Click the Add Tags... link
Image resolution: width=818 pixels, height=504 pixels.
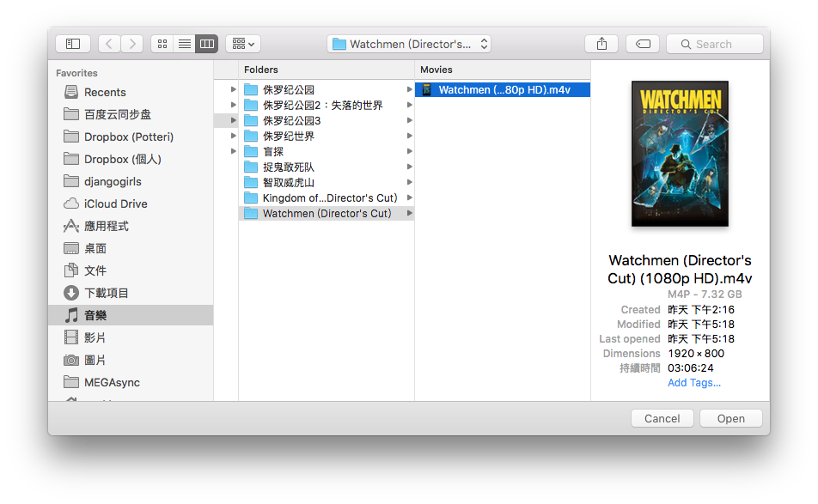pos(694,383)
